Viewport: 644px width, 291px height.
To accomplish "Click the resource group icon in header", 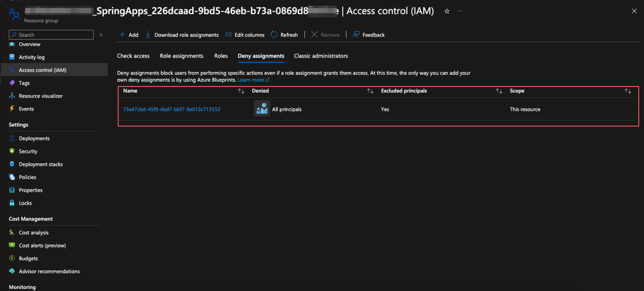I will click(14, 14).
